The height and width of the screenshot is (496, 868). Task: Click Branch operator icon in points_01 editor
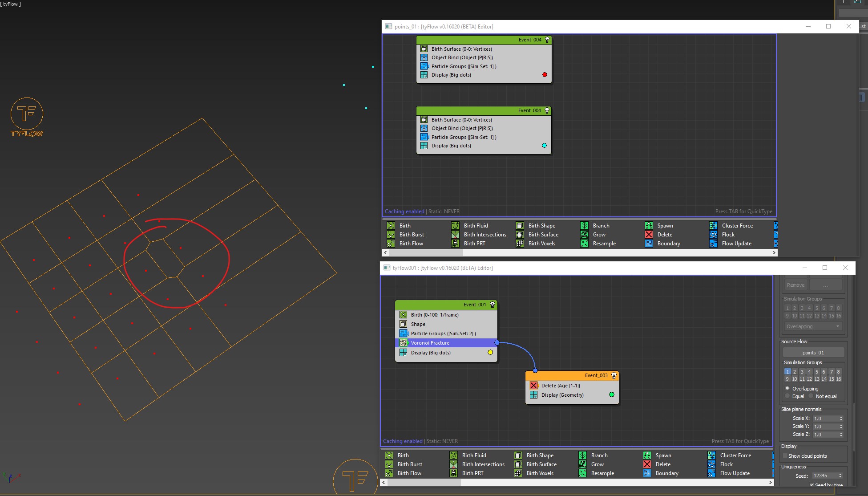[584, 226]
